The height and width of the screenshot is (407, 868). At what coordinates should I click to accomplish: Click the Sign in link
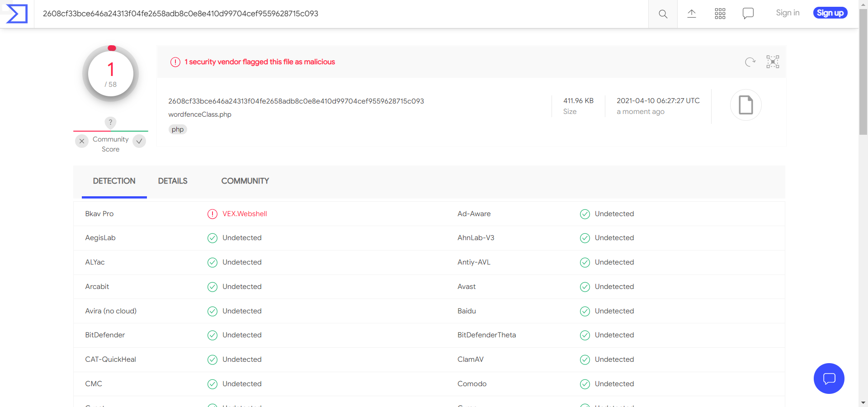788,13
